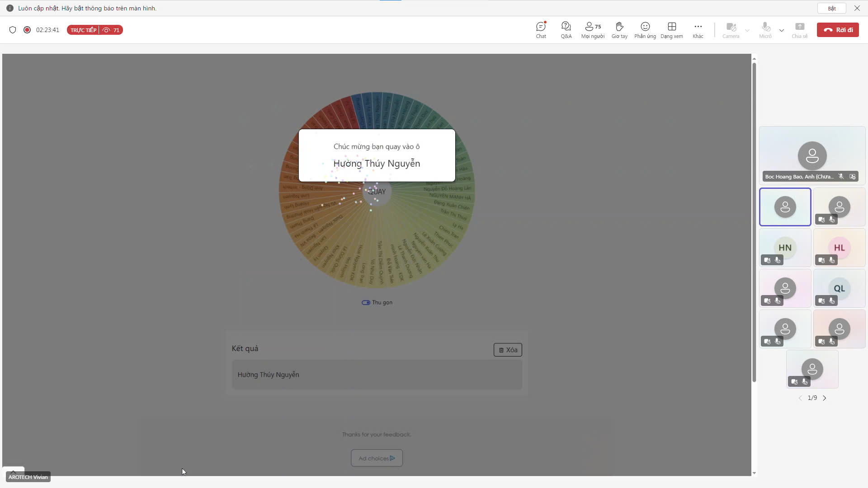Click the vertical scrollbar of shared content
Viewport: 868px width, 488px height.
pyautogui.click(x=754, y=222)
